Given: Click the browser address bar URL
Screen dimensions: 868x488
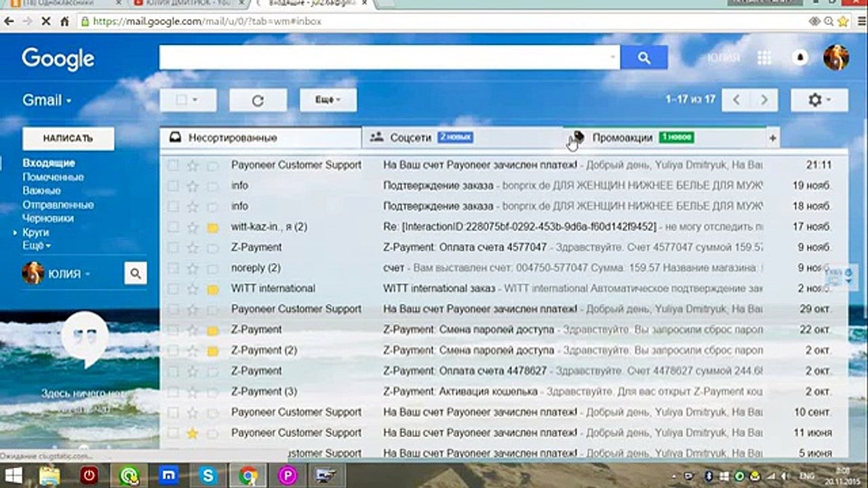Looking at the screenshot, I should [207, 21].
